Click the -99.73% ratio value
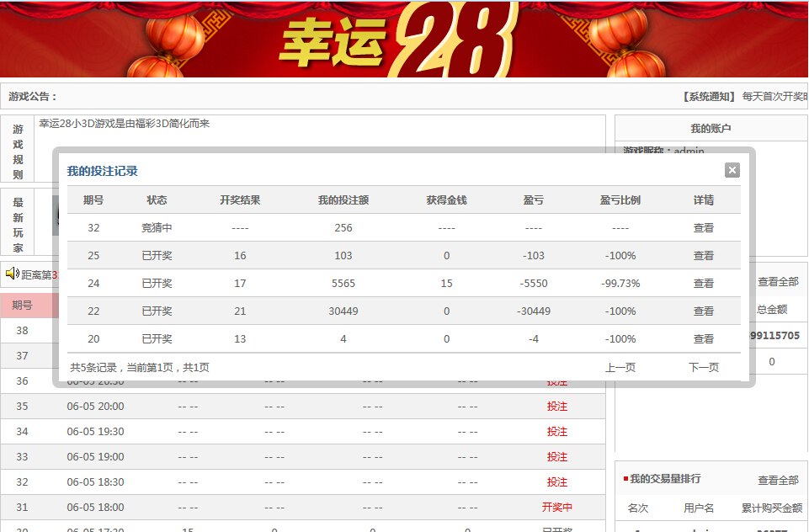The height and width of the screenshot is (532, 809). coord(620,284)
